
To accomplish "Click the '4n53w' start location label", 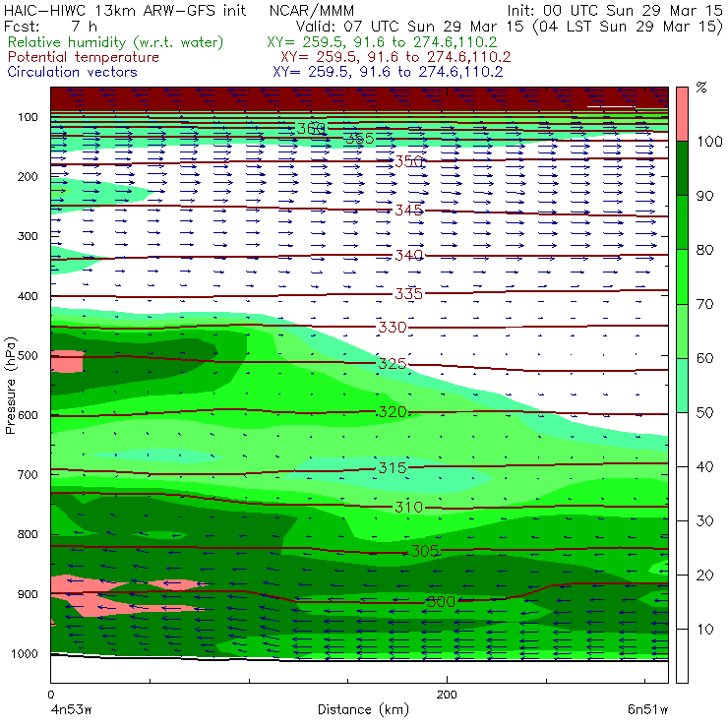I will click(x=72, y=710).
